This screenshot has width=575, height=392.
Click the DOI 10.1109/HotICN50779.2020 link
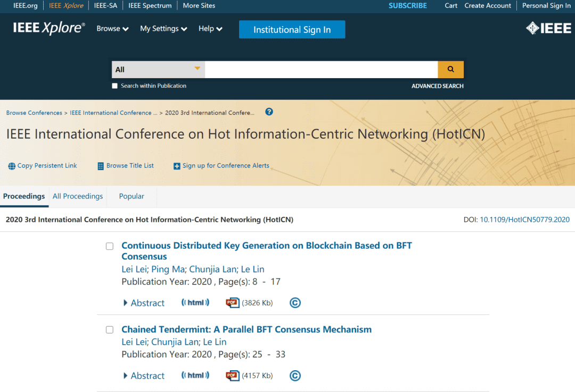tap(524, 220)
